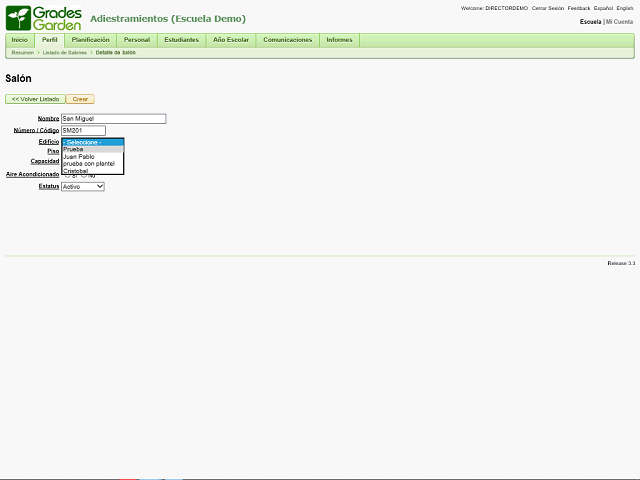This screenshot has height=480, width=640.
Task: Click the Número / Código field
Action: 83,130
